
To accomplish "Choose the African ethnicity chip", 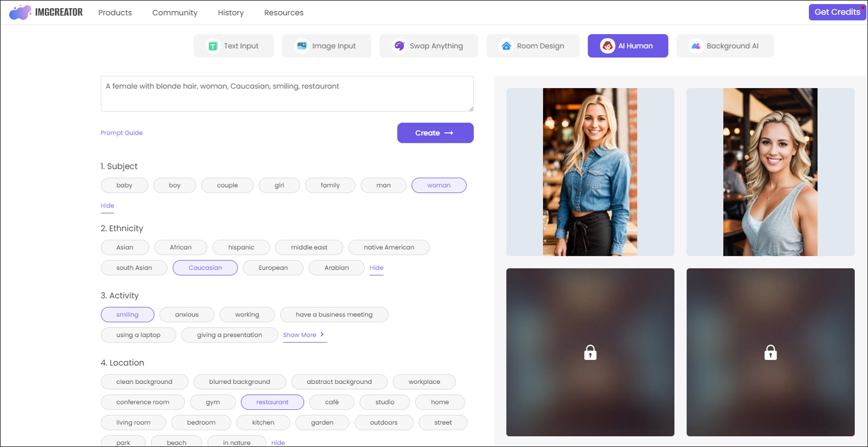I will pyautogui.click(x=181, y=248).
